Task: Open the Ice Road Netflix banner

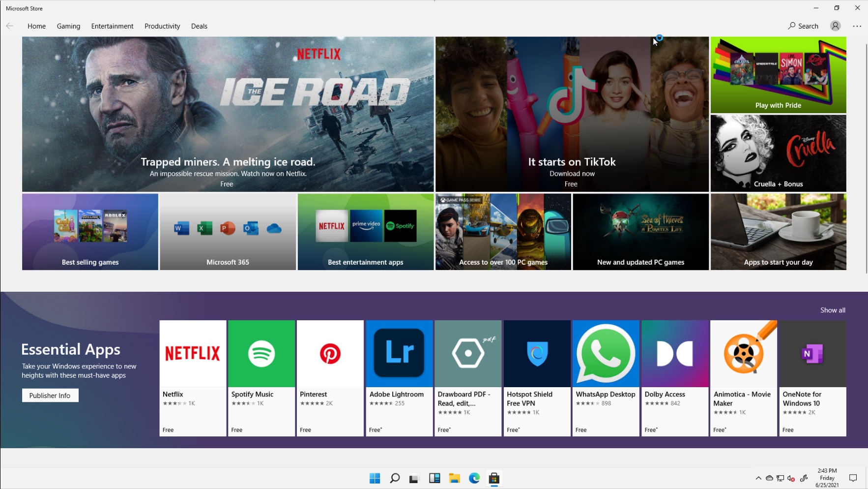Action: click(228, 114)
